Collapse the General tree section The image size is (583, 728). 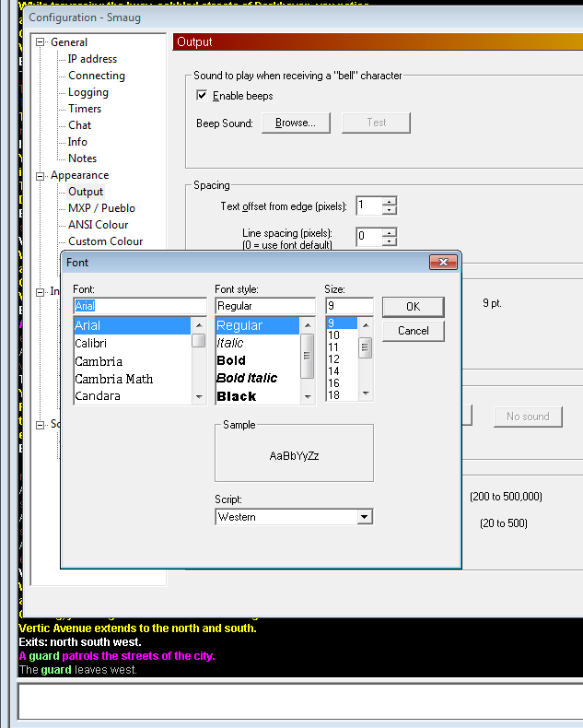(40, 42)
